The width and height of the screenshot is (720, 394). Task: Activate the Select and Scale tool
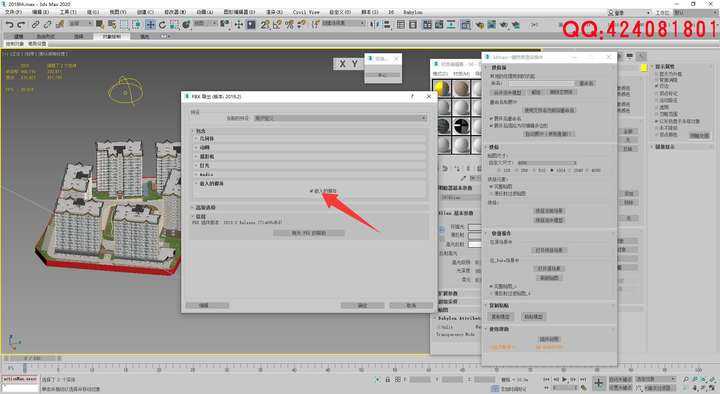coord(174,25)
